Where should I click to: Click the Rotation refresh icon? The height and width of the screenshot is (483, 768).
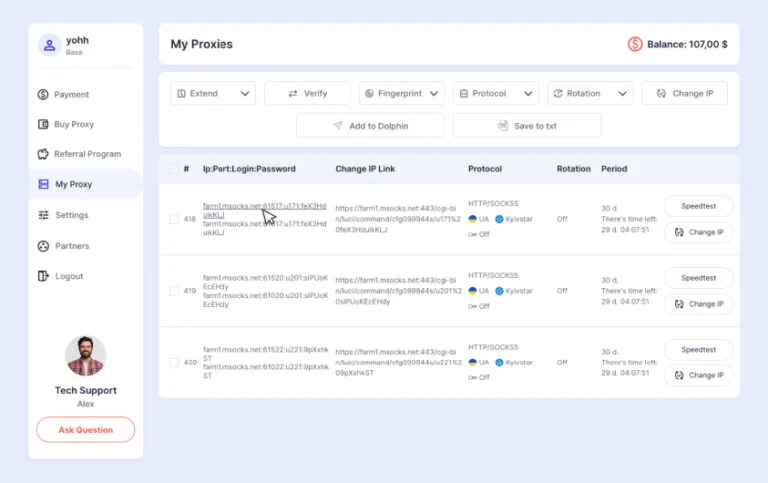[558, 93]
